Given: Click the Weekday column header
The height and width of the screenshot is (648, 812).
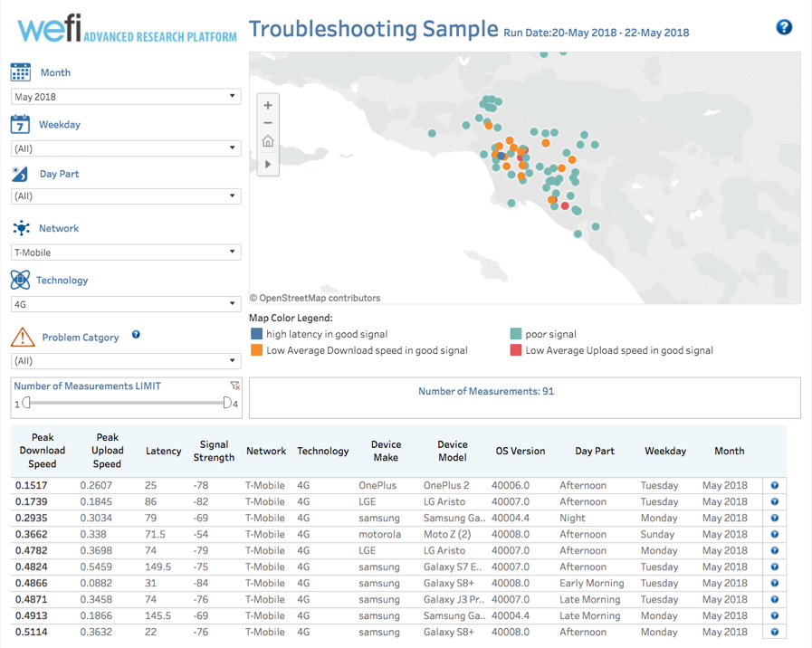Looking at the screenshot, I should (x=665, y=451).
